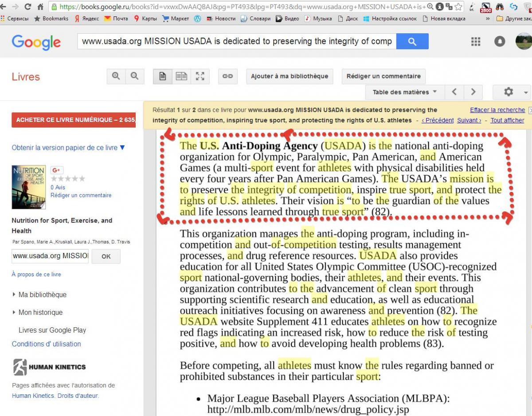Open À propos de ce livre
The height and width of the screenshot is (416, 532).
[36, 275]
